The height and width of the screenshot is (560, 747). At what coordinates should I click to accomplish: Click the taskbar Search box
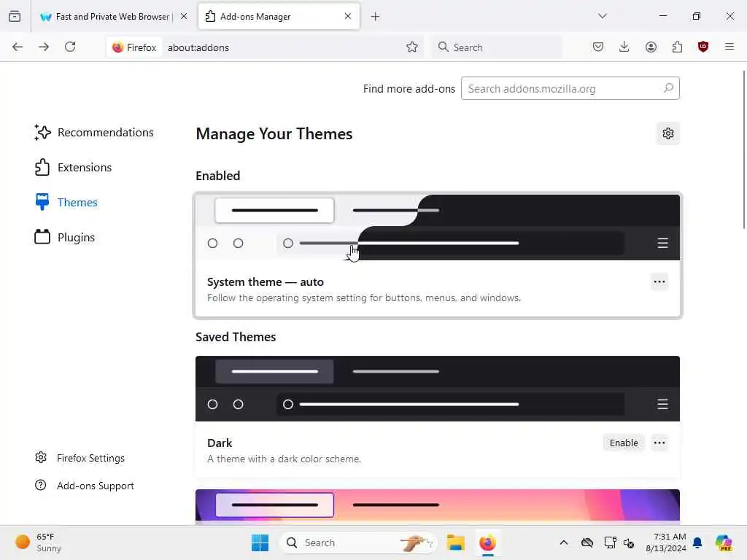coord(358,542)
